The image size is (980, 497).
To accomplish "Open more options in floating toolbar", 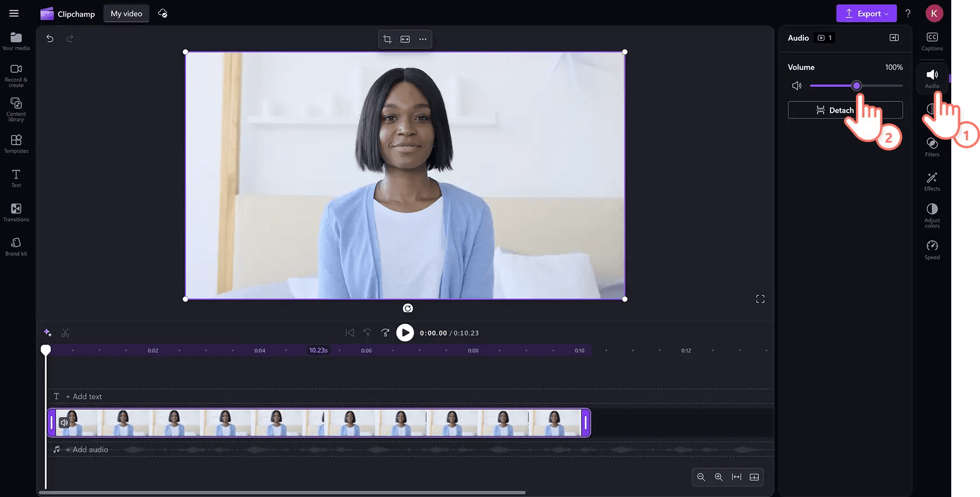I will click(423, 39).
